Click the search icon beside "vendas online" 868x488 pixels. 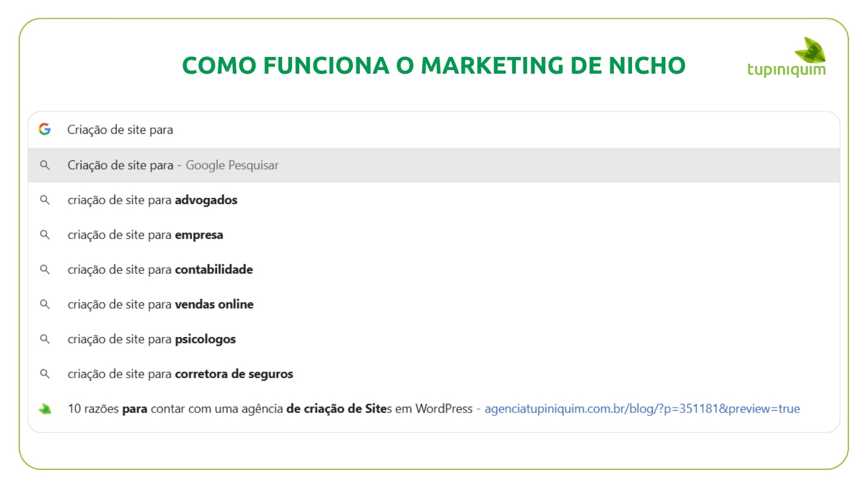[45, 304]
